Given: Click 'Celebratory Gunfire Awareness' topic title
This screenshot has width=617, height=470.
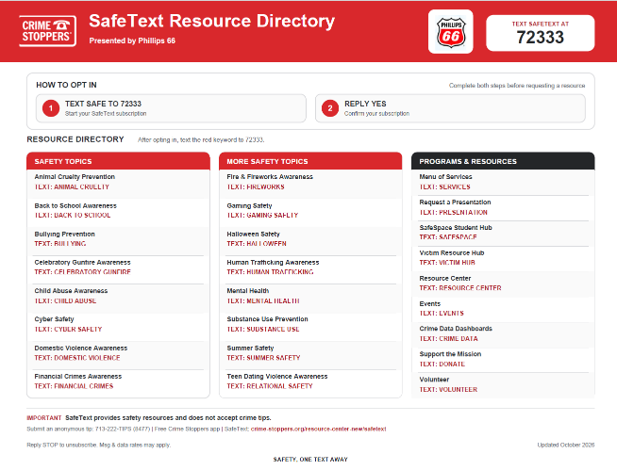Looking at the screenshot, I should (82, 262).
